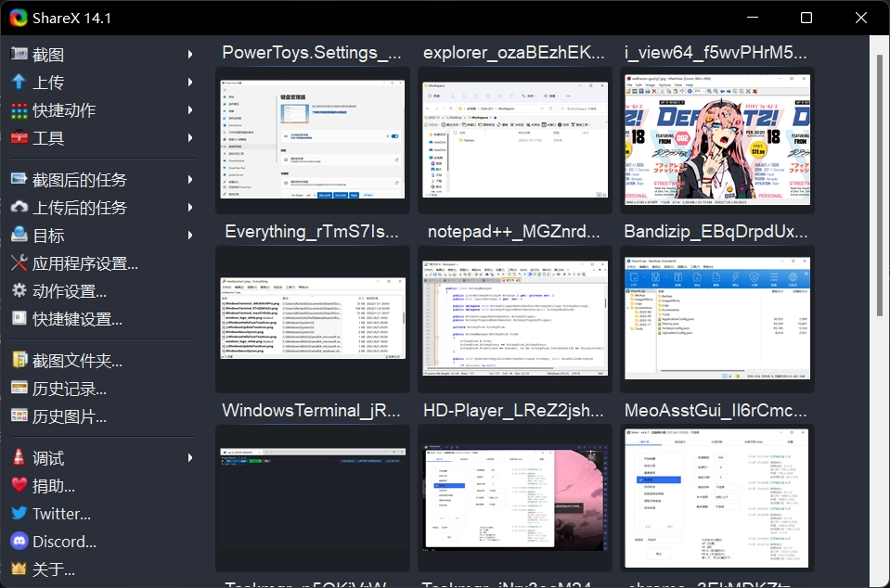Expand the 目标 submenu arrow

pyautogui.click(x=190, y=236)
